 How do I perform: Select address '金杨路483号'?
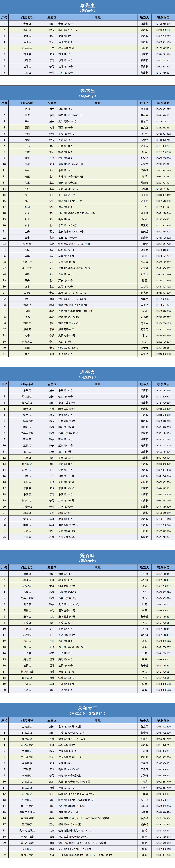click(x=65, y=24)
